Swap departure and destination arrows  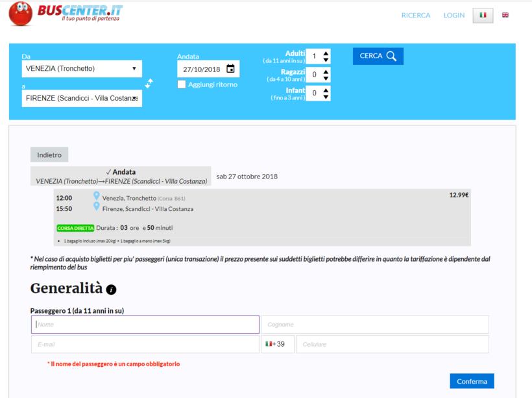[x=149, y=83]
